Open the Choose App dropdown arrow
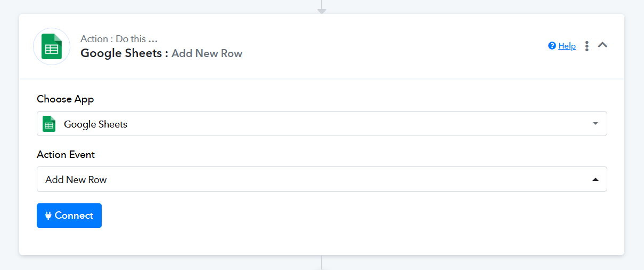 click(x=596, y=124)
